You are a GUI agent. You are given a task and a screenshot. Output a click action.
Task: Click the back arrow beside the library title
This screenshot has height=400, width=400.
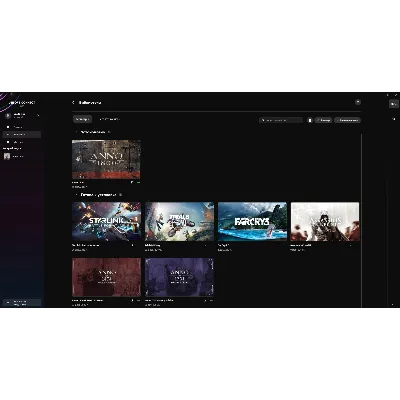point(73,102)
